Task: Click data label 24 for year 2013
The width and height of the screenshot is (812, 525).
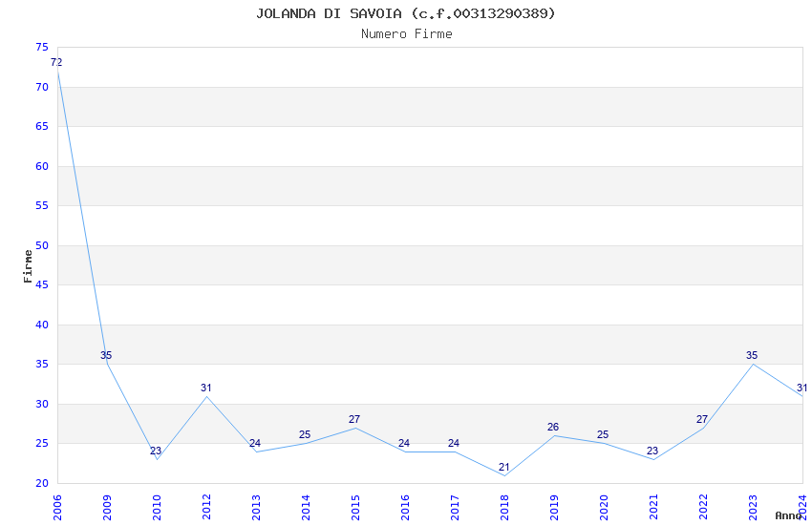Action: tap(255, 443)
